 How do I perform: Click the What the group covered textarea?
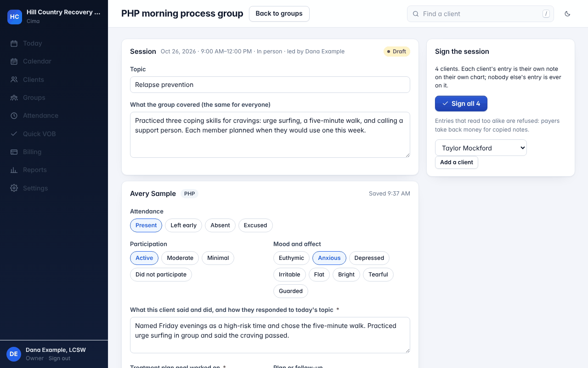tap(270, 135)
